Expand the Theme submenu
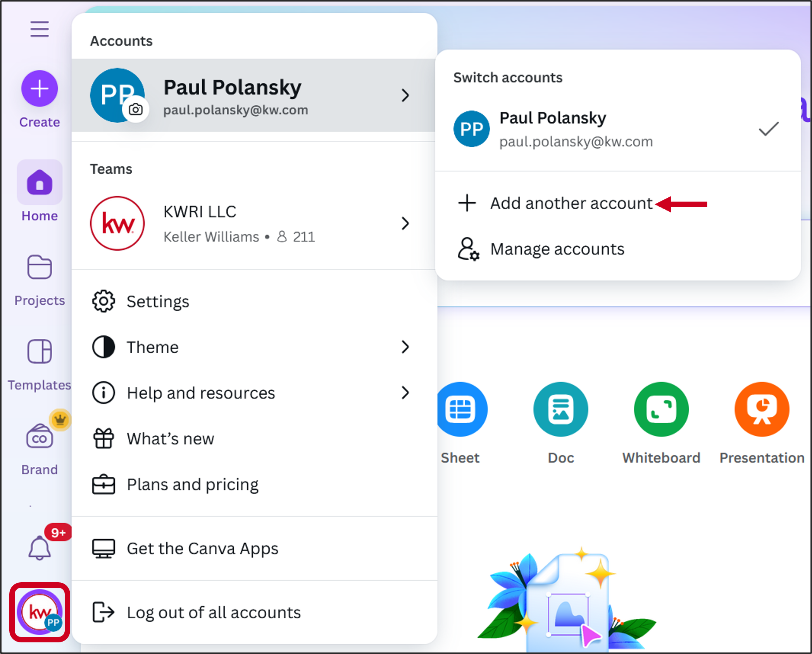Image resolution: width=812 pixels, height=654 pixels. click(x=405, y=347)
